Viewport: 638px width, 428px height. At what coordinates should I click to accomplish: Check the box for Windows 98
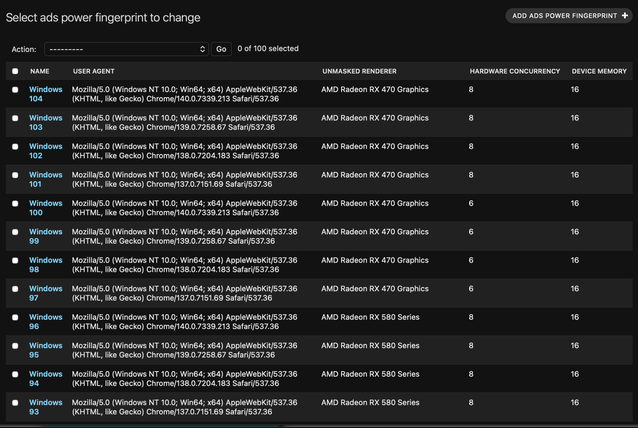click(x=15, y=260)
